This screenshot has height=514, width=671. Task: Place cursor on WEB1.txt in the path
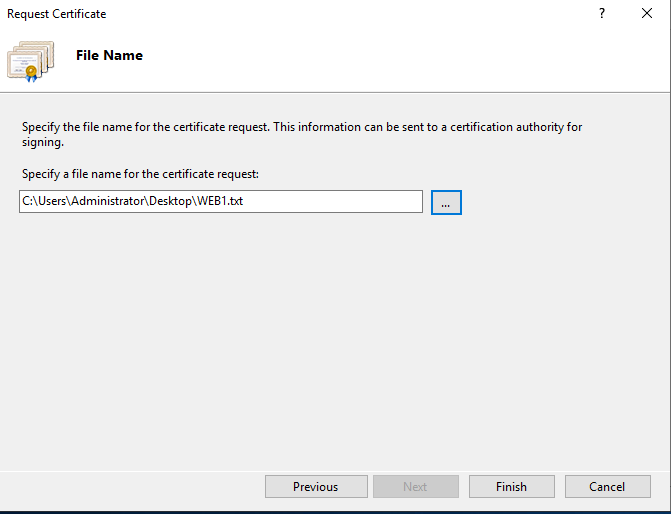coord(219,202)
